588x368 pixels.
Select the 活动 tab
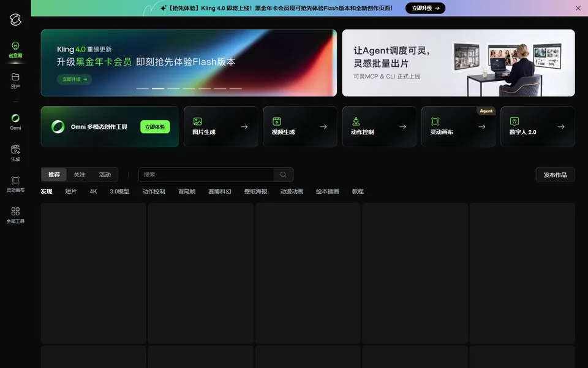pyautogui.click(x=105, y=175)
